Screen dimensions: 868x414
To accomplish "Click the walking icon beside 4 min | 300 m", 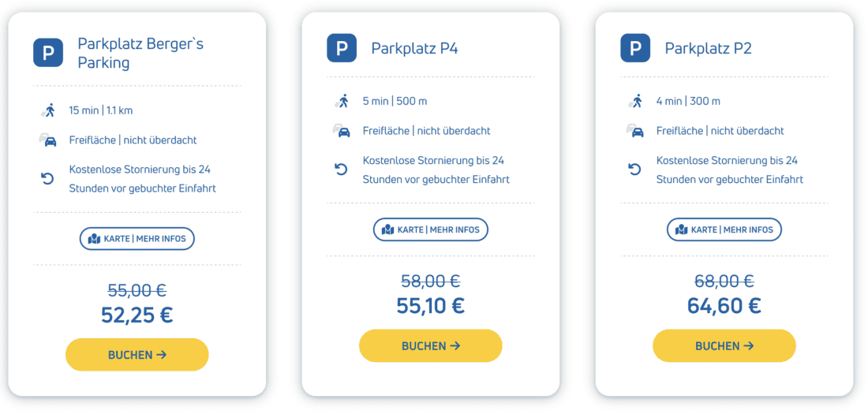I will (x=636, y=101).
